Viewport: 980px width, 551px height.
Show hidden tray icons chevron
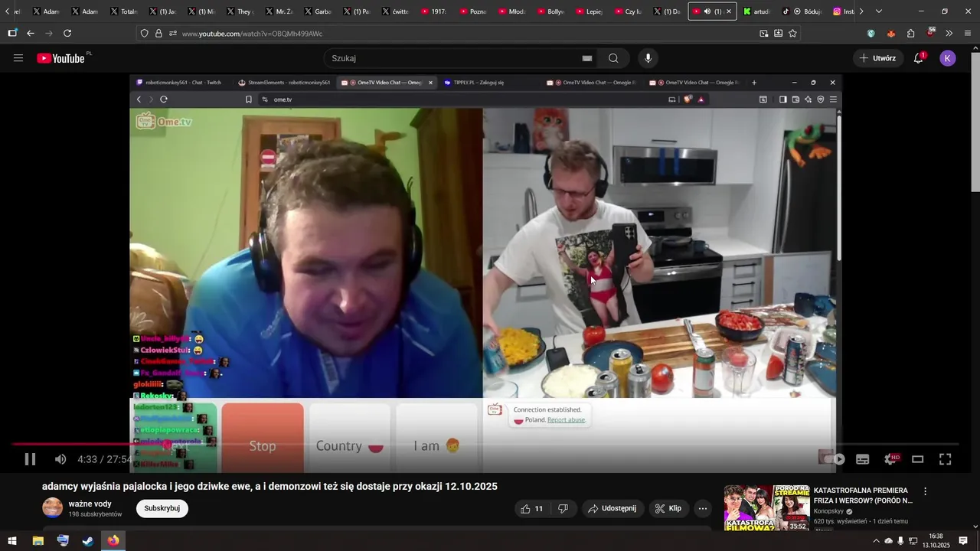pyautogui.click(x=876, y=541)
